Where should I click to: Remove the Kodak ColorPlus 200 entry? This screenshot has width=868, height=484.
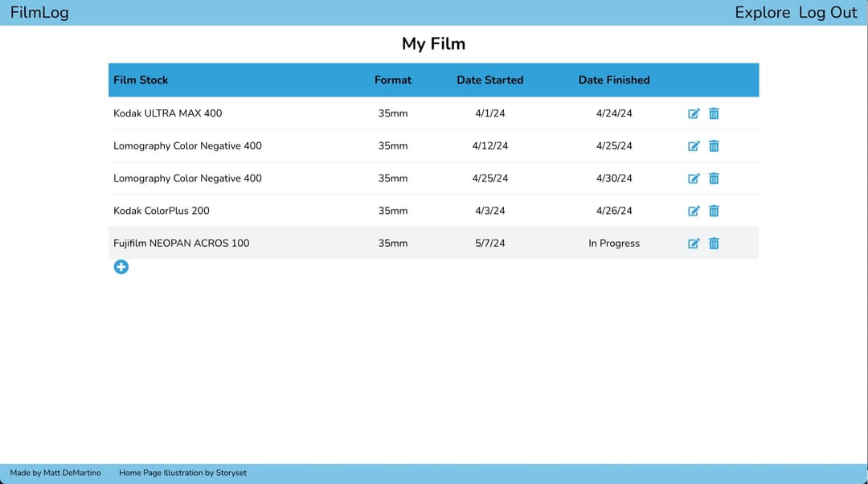714,211
